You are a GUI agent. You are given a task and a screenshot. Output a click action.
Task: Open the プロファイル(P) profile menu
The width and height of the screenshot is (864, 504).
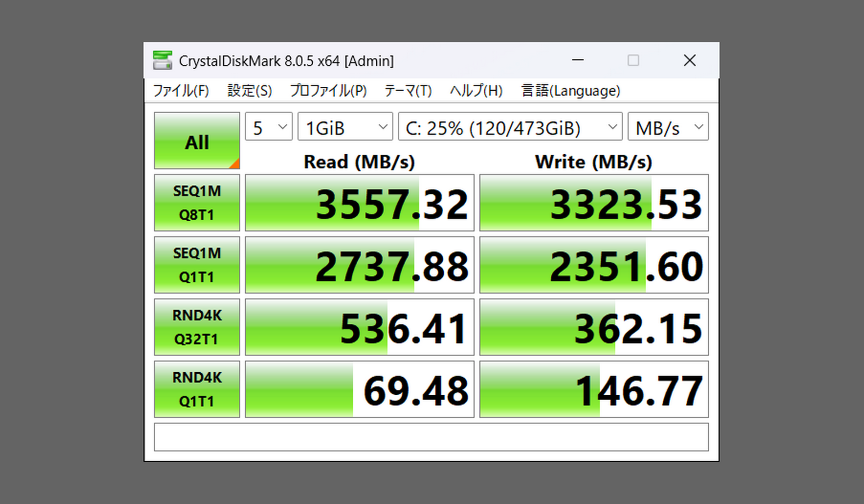pos(328,91)
